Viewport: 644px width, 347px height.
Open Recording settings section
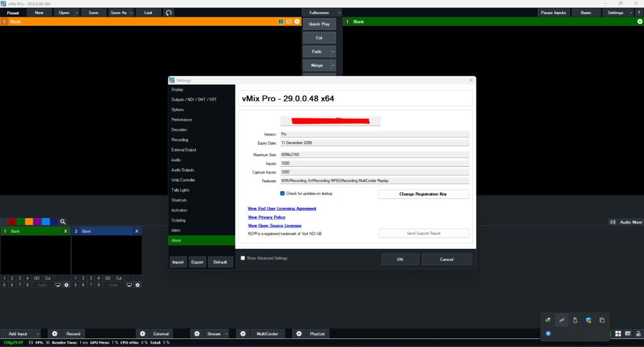(x=201, y=140)
